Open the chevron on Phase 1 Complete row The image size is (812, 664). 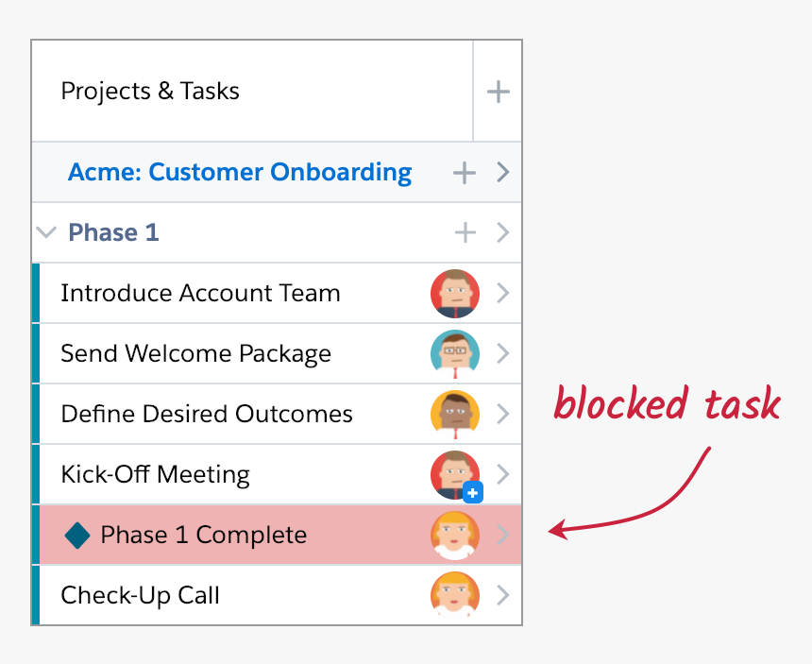[502, 536]
